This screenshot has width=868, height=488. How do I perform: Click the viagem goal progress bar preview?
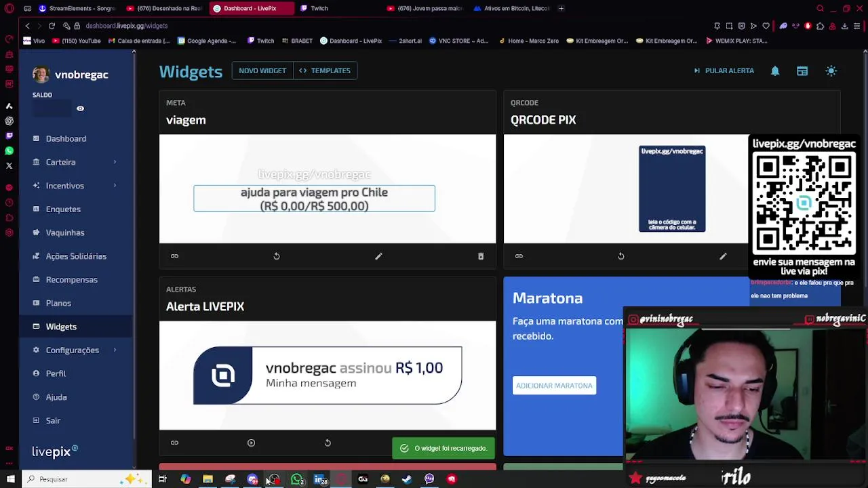(314, 199)
